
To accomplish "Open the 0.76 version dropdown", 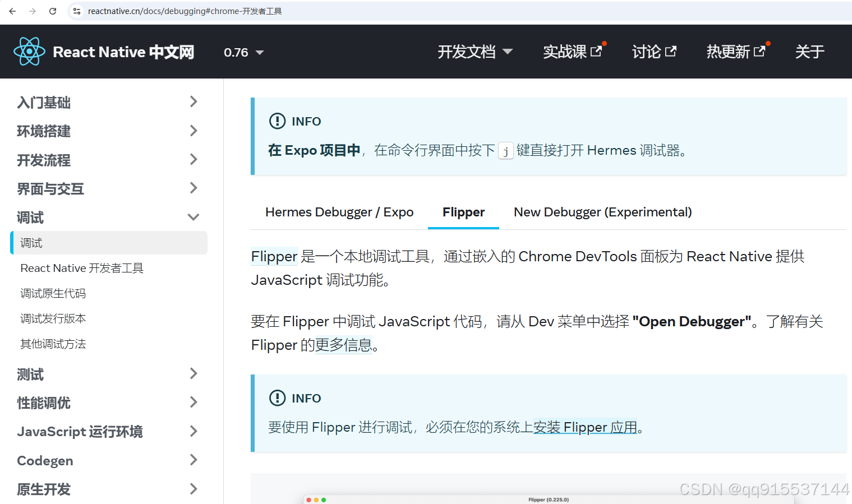I will 243,52.
